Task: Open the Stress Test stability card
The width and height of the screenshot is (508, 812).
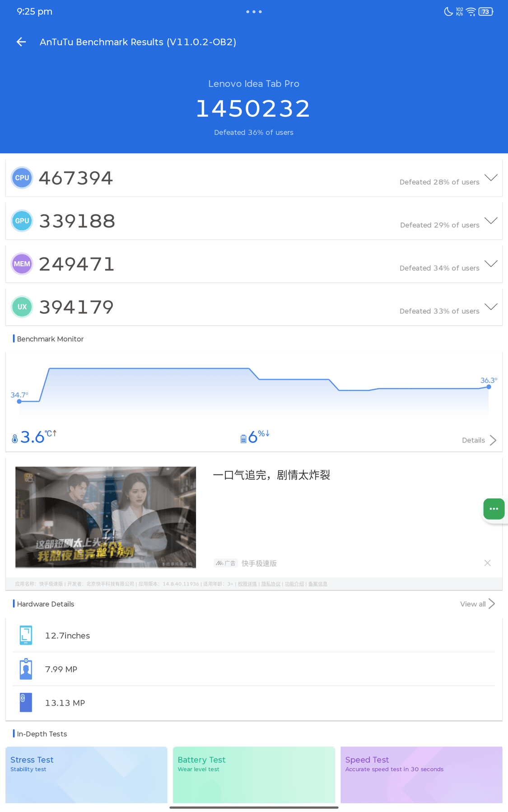Action: [86, 775]
